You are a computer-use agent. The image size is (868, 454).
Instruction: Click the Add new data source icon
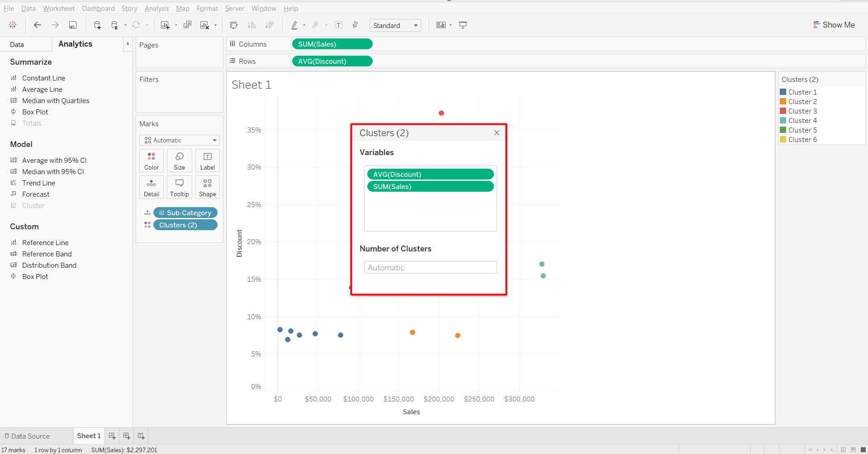coord(97,25)
